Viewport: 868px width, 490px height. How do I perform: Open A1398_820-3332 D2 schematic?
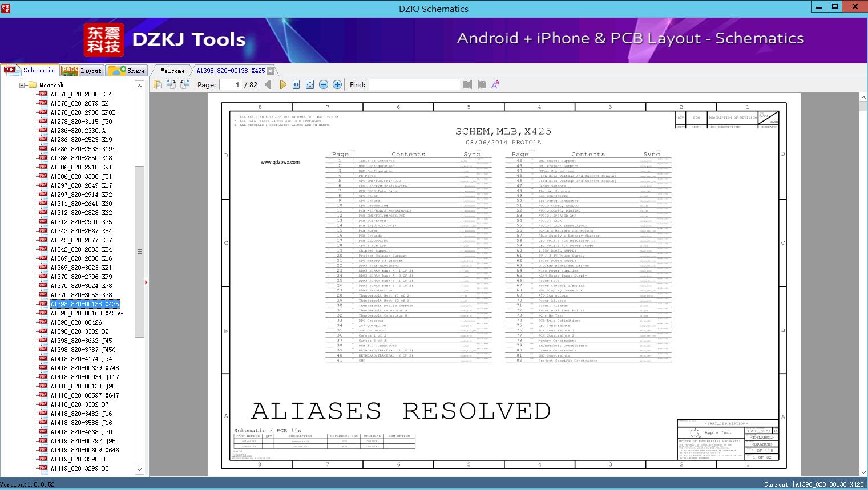pos(79,331)
